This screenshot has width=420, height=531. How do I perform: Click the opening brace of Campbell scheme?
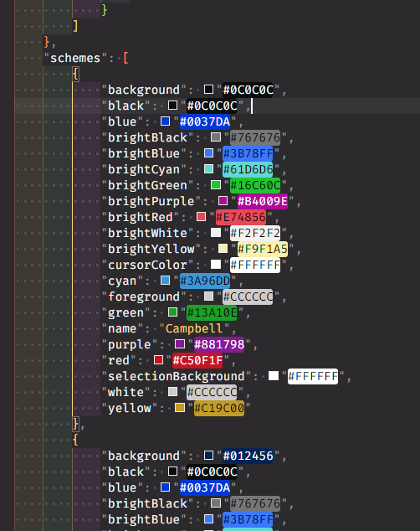coord(76,74)
